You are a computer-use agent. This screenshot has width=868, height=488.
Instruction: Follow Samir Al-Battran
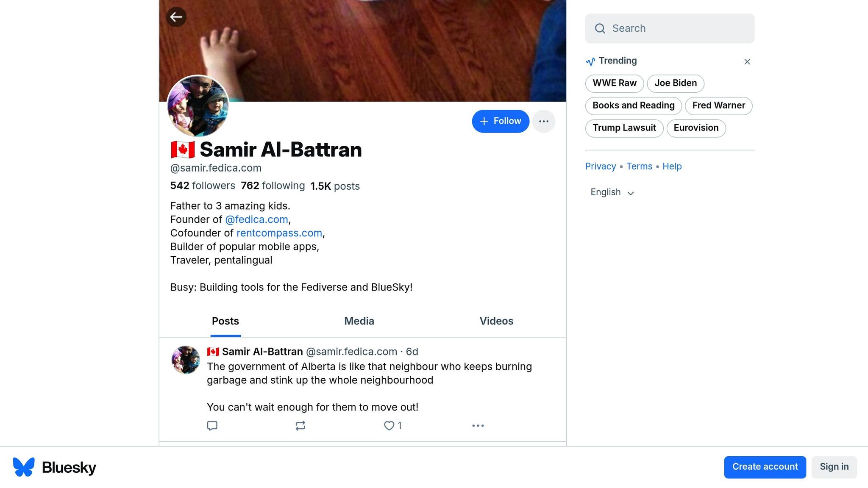tap(501, 121)
